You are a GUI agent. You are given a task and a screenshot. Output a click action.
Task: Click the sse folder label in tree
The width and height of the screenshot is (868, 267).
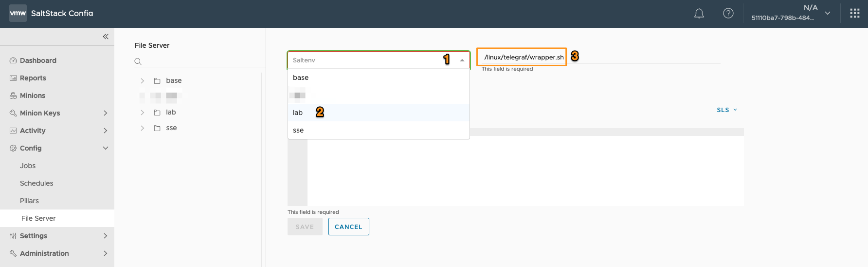171,128
